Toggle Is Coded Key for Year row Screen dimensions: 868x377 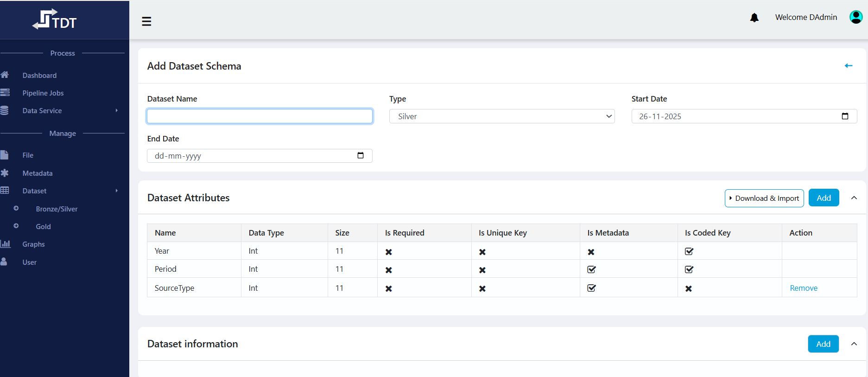pos(689,251)
